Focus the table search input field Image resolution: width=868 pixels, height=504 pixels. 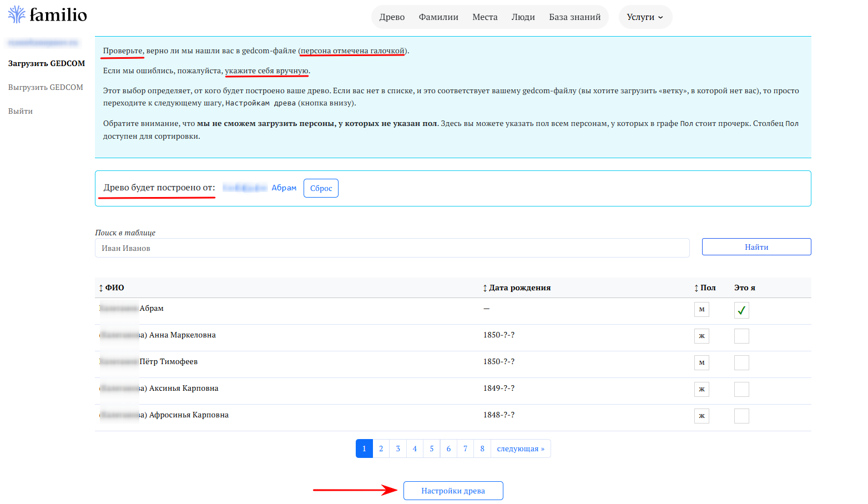click(392, 248)
